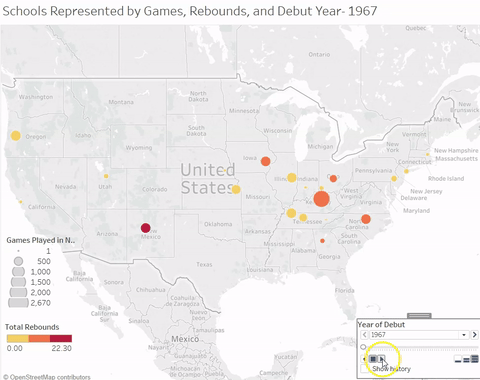Viewport: 480px width, 380px height.
Task: Select the 2,670 games size legend item
Action: [29, 303]
